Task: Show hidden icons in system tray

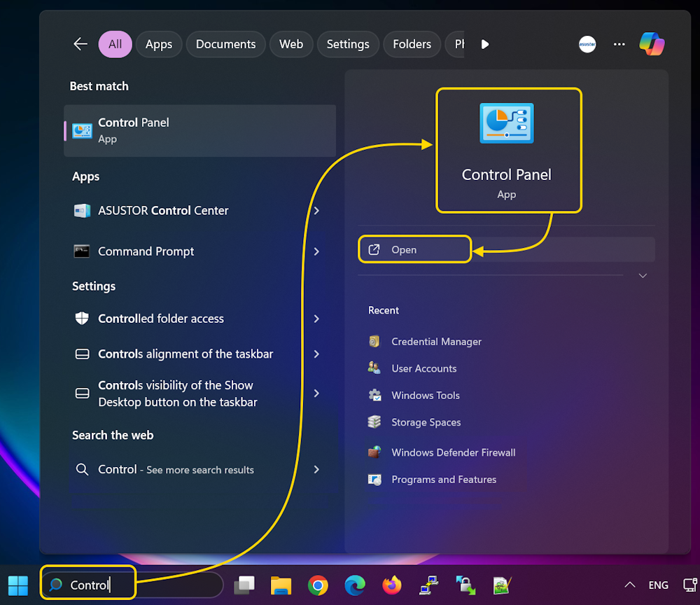Action: pyautogui.click(x=630, y=585)
